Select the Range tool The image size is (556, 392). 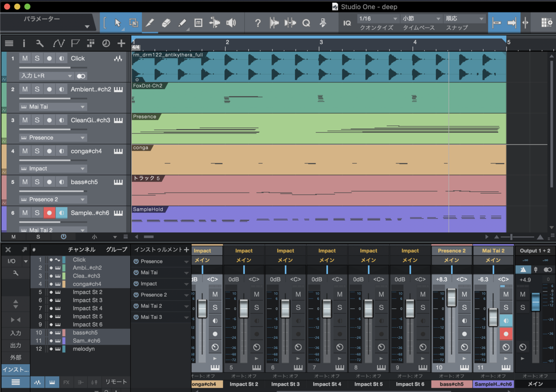point(133,23)
